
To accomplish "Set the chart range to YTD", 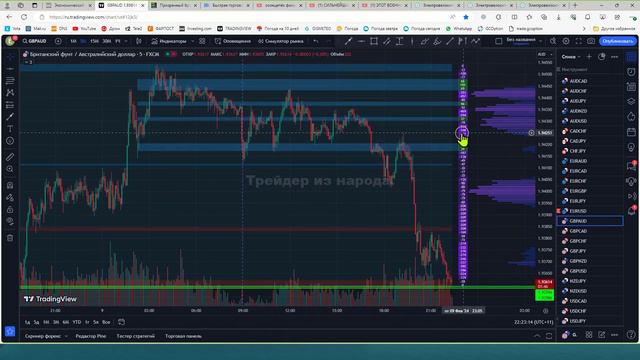I will [x=76, y=322].
